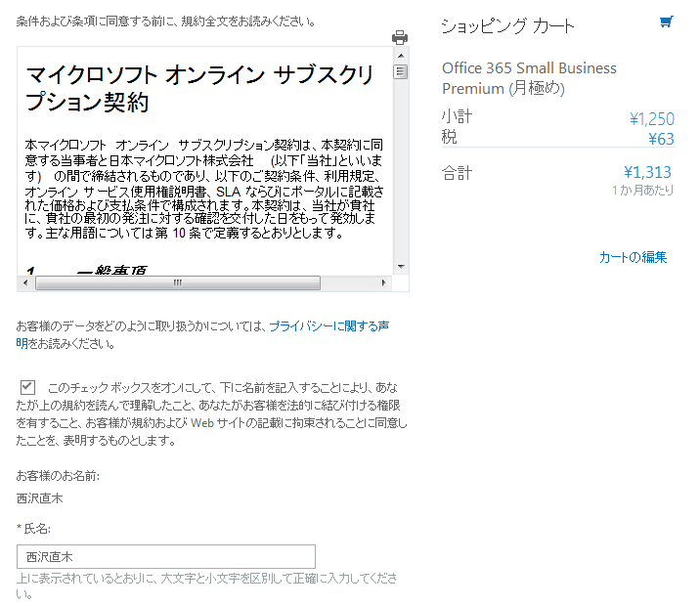Screen dimensions: 700x606
Task: Click the shopping cart icon
Action: pos(667,22)
